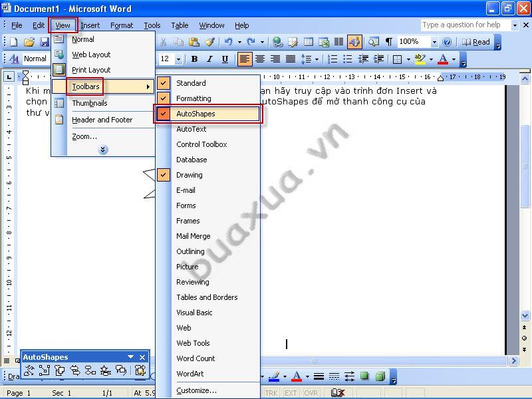Screen dimensions: 532x399
Task: Toggle Show/Hide paragraph marks
Action: 389,42
